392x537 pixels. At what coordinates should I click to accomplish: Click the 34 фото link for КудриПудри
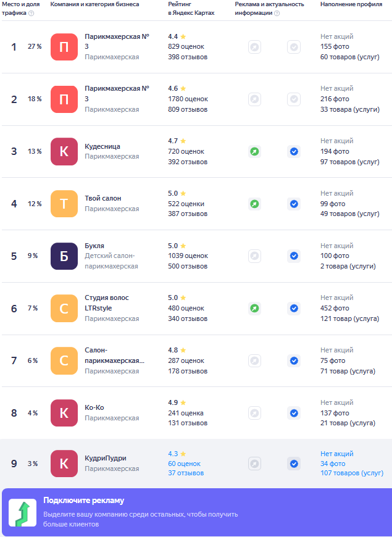[333, 464]
